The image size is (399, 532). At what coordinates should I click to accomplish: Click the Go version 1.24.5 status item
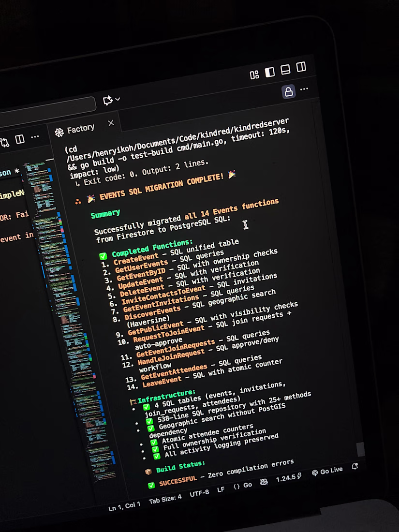point(289,478)
